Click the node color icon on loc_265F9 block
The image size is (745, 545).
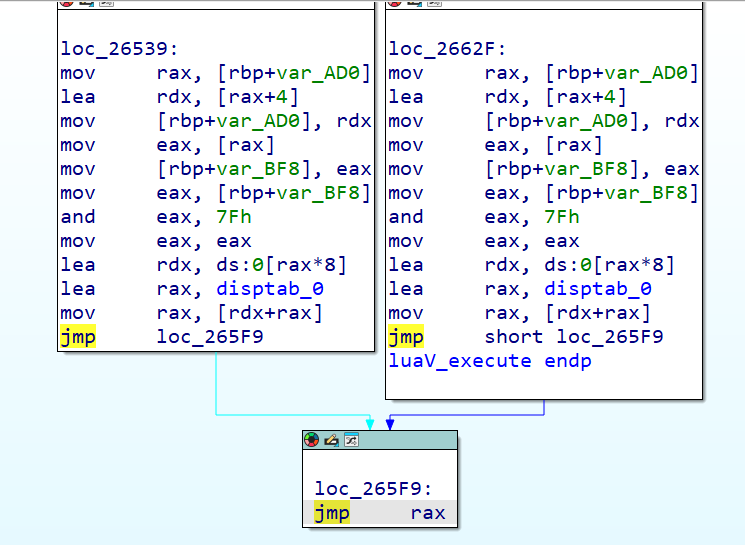[312, 440]
